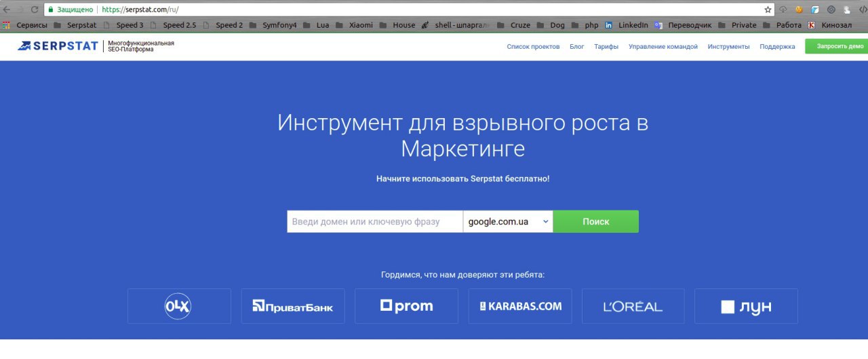Image resolution: width=868 pixels, height=359 pixels.
Task: Open the Тарифы pricing page
Action: pos(606,47)
